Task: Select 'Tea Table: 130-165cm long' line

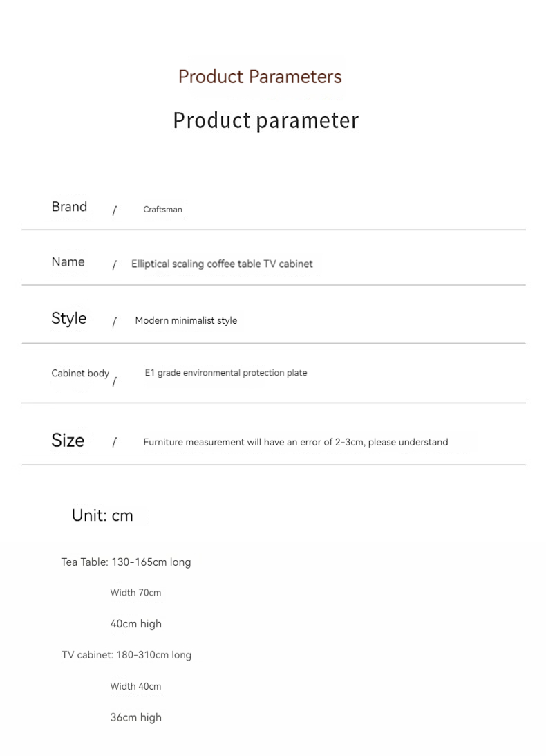Action: (126, 562)
